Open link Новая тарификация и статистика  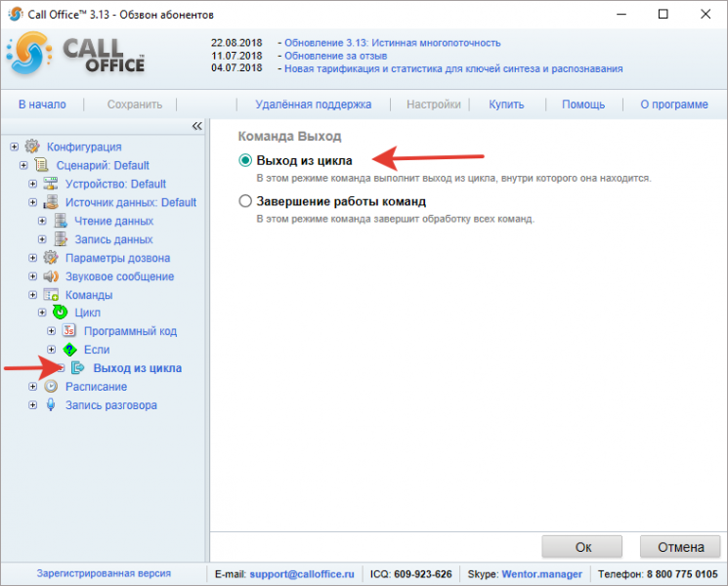[453, 68]
